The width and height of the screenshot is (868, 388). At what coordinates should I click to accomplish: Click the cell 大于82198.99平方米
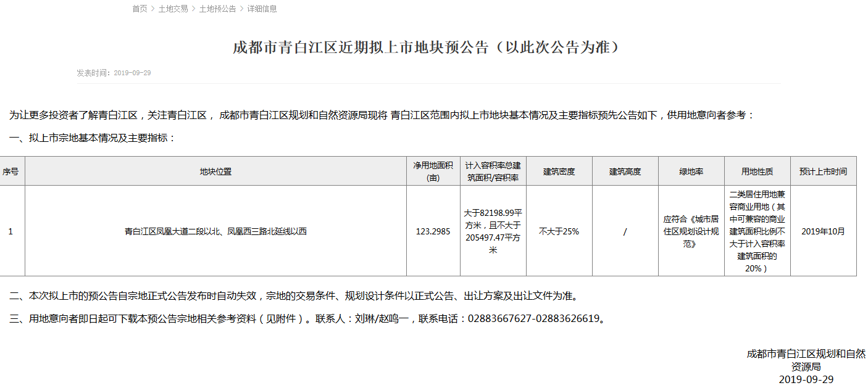point(493,231)
